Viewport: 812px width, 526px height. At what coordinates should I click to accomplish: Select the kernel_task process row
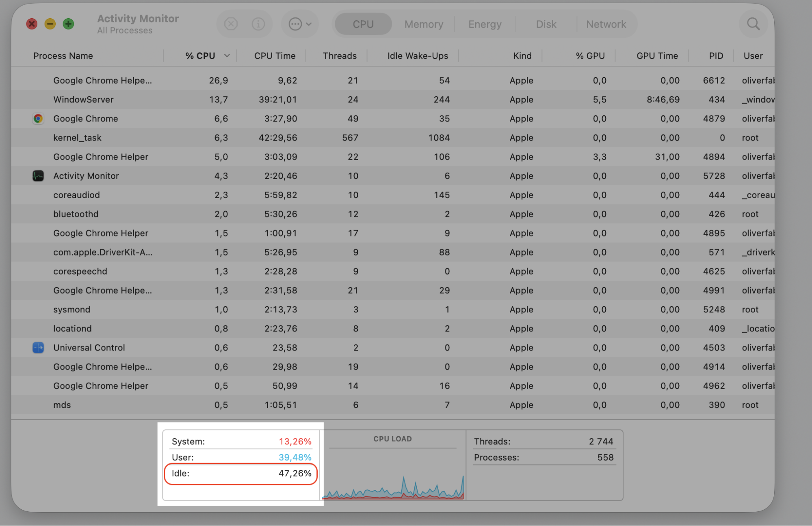[393, 138]
